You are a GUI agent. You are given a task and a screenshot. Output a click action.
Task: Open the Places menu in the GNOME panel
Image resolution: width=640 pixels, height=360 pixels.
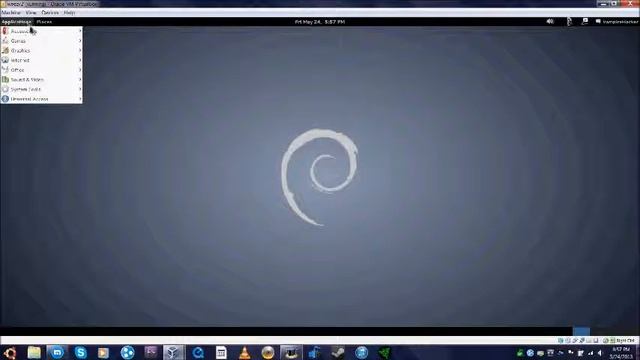(x=44, y=22)
